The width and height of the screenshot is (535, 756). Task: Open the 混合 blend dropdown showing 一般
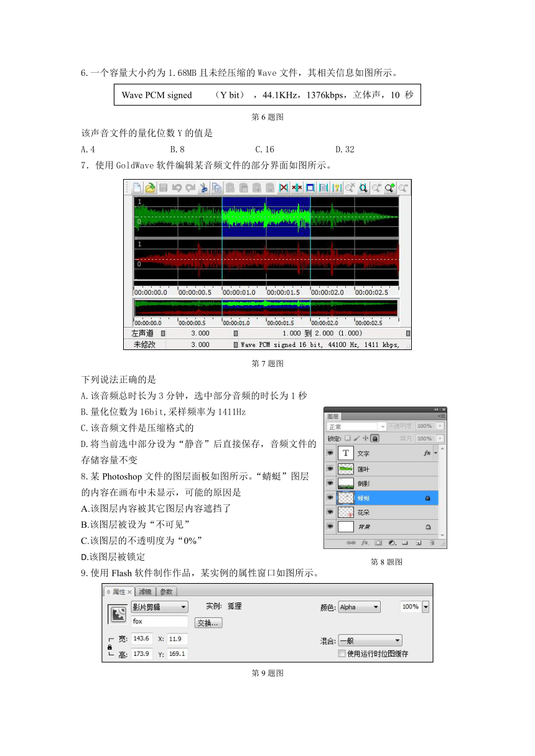[370, 640]
